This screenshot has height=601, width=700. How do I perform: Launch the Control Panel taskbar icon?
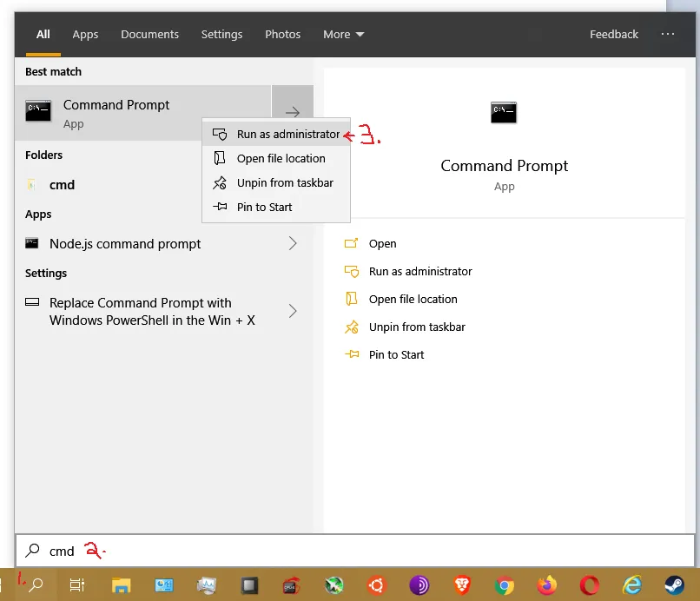(x=164, y=584)
